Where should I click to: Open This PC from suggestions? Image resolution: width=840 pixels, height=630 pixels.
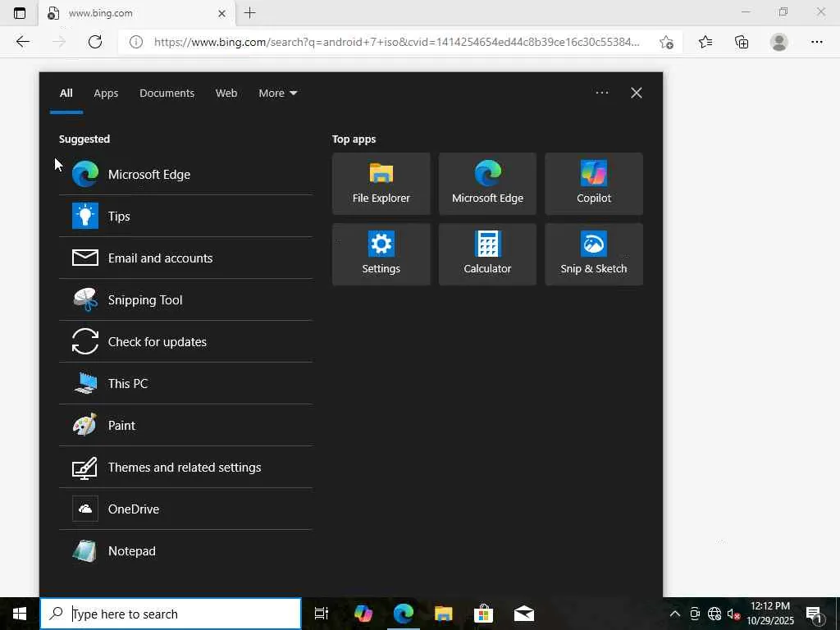tap(185, 383)
